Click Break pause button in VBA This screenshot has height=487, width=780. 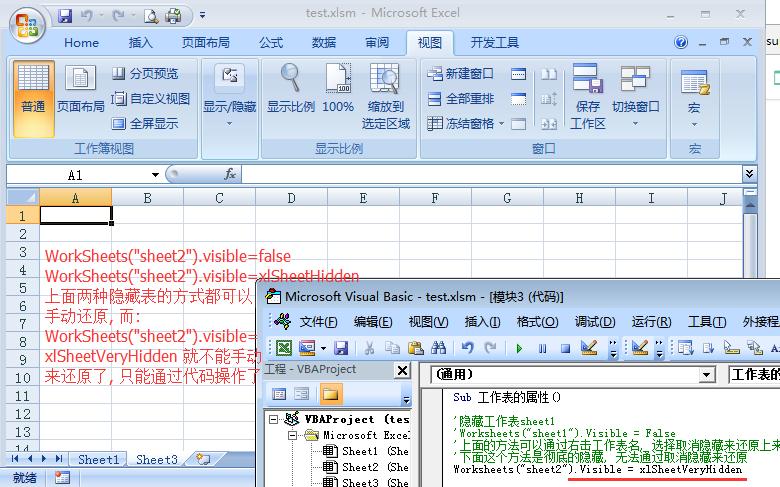(542, 348)
